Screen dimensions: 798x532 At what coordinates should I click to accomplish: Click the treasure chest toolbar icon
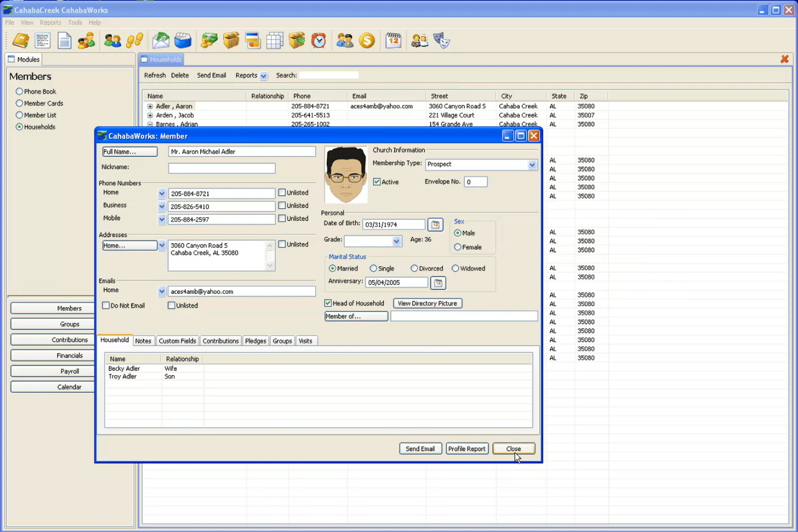coord(231,40)
